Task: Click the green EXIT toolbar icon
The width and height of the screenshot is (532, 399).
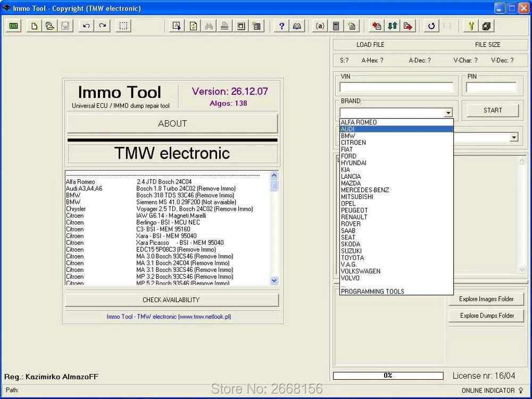Action: pos(13,26)
